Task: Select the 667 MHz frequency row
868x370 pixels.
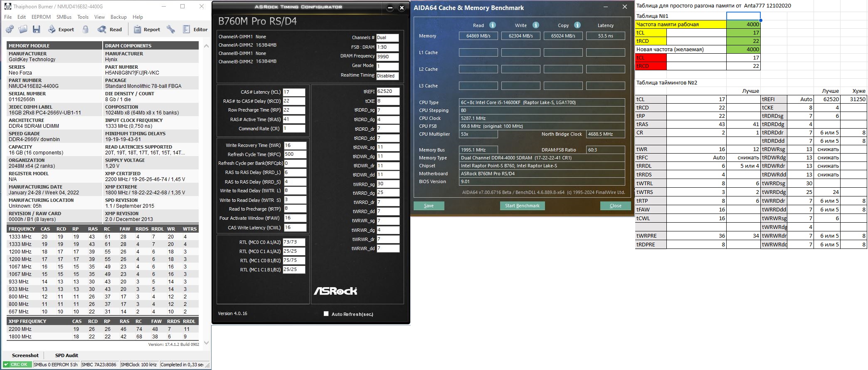Action: click(x=102, y=312)
